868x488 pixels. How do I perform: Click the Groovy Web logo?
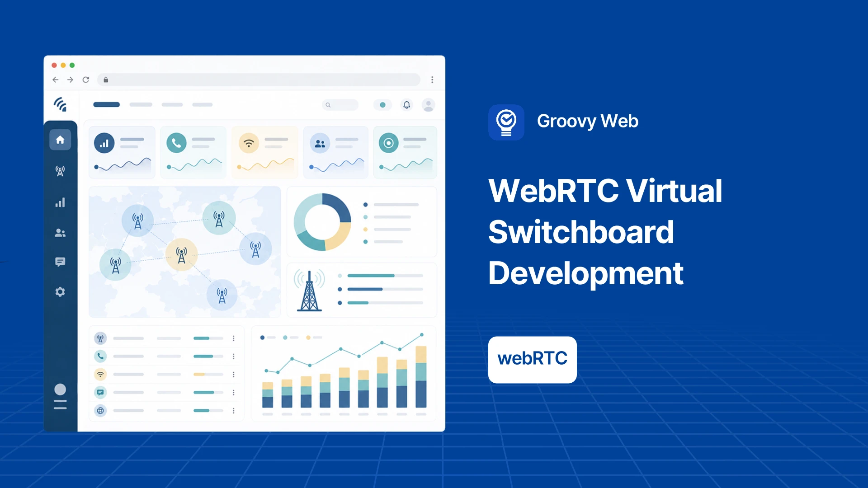tap(506, 122)
